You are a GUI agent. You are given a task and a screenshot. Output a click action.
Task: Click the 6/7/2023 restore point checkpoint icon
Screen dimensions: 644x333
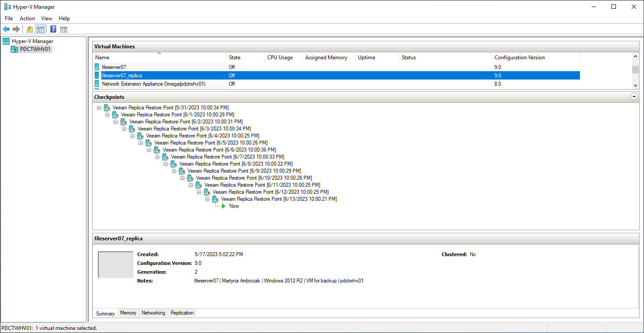pos(165,157)
